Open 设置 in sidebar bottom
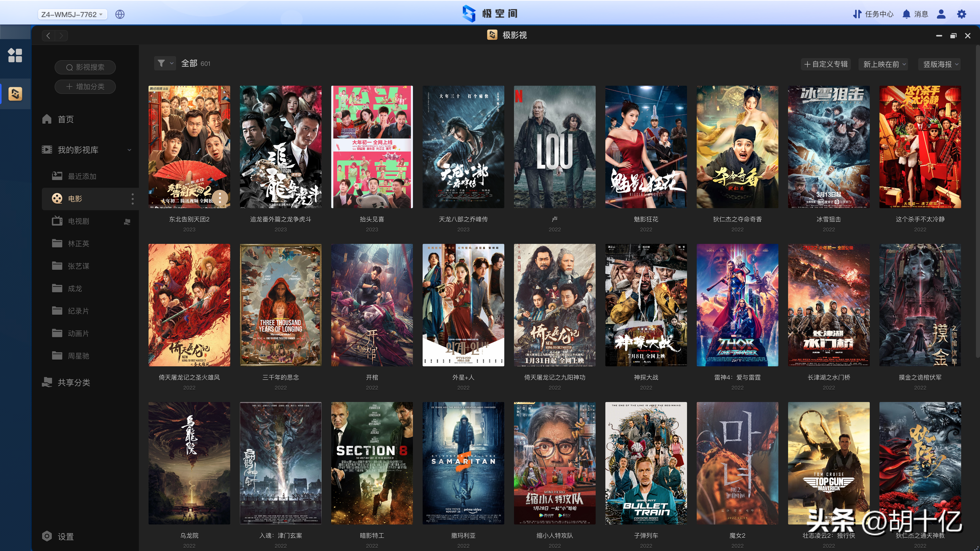This screenshot has width=980, height=551. tap(58, 536)
